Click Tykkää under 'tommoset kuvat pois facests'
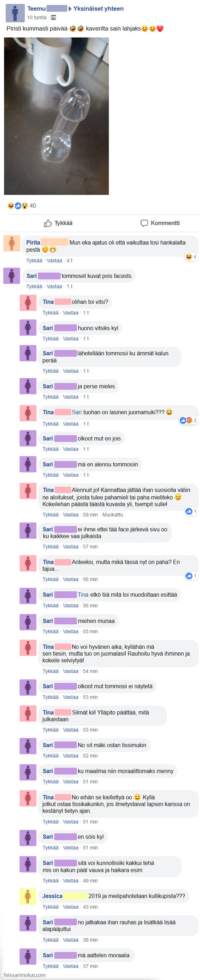The height and width of the screenshot is (980, 202). click(34, 287)
